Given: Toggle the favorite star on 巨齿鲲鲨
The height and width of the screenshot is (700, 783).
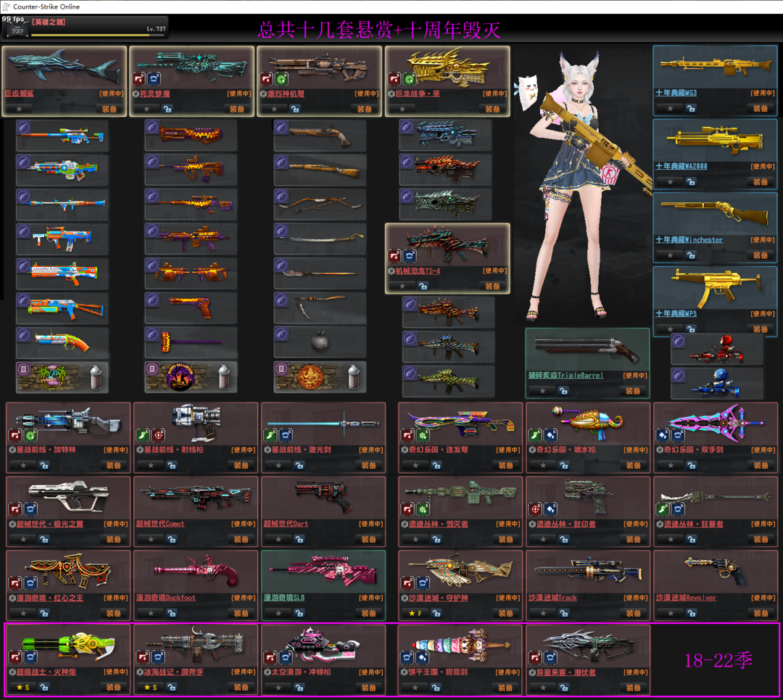Looking at the screenshot, I should (19, 108).
